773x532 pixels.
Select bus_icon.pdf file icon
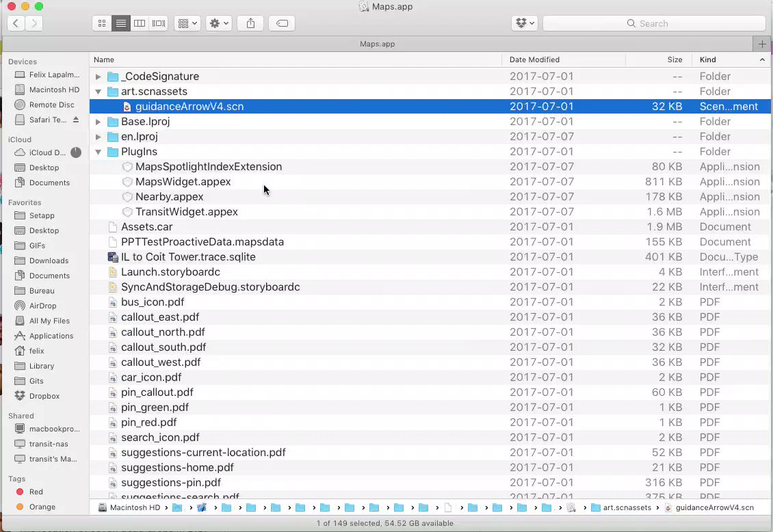pyautogui.click(x=113, y=302)
